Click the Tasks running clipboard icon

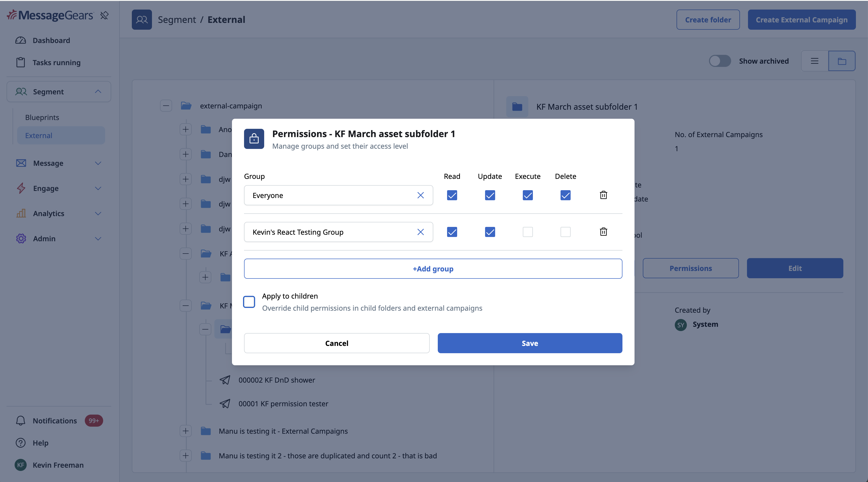pos(21,62)
